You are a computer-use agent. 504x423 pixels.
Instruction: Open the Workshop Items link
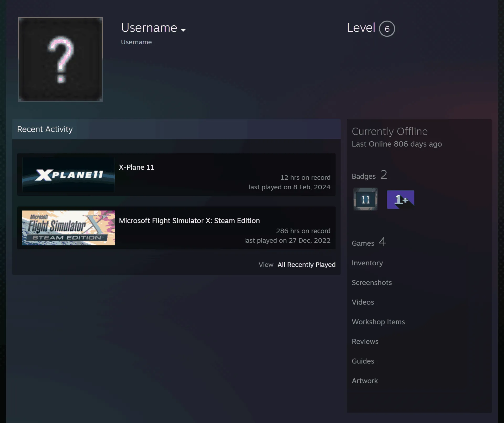click(378, 322)
